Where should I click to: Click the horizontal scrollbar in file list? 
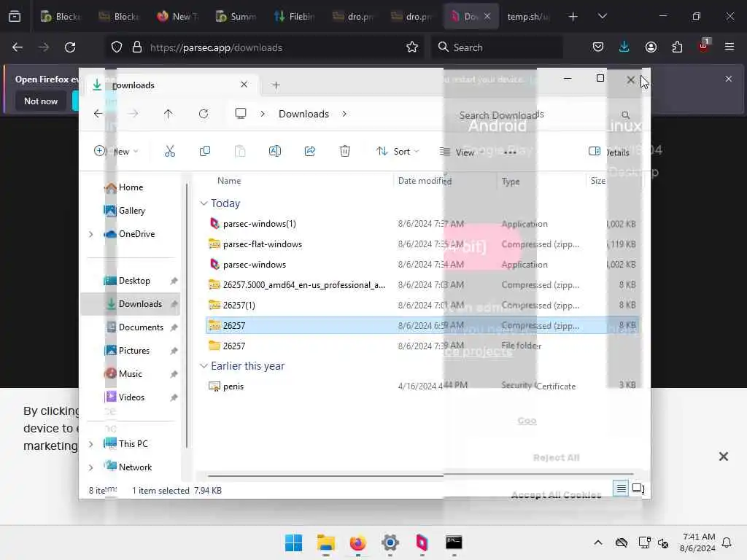421,475
